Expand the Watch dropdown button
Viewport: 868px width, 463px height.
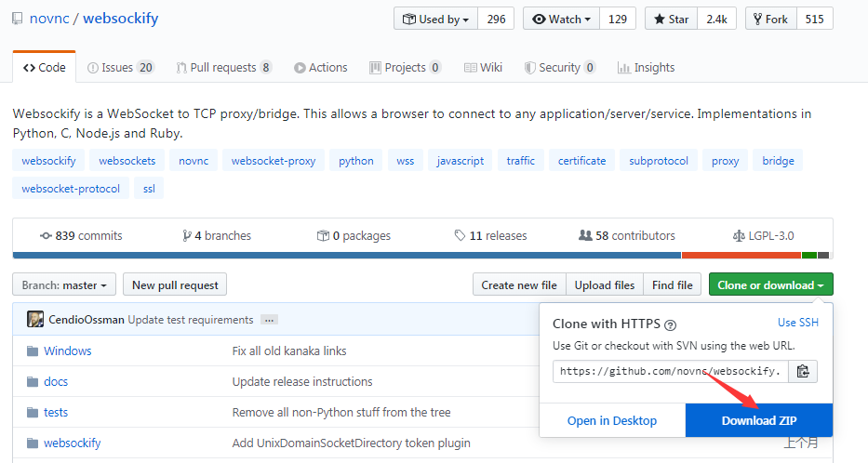click(x=561, y=19)
